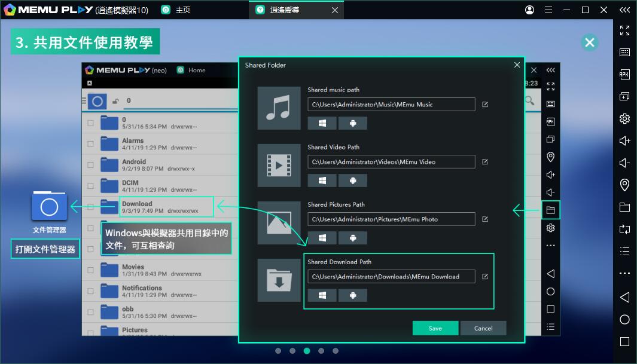Open shared folder icon in outer sidebar
Viewport: 637px width, 364px height.
(x=624, y=207)
